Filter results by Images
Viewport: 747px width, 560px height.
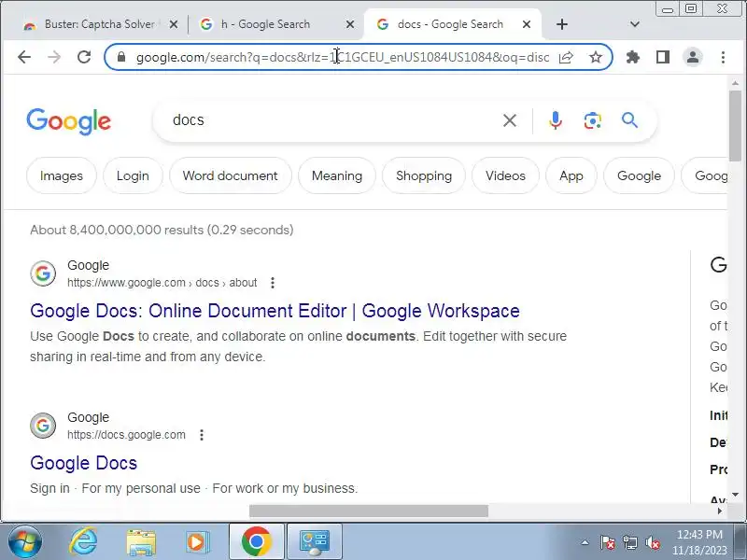point(62,175)
